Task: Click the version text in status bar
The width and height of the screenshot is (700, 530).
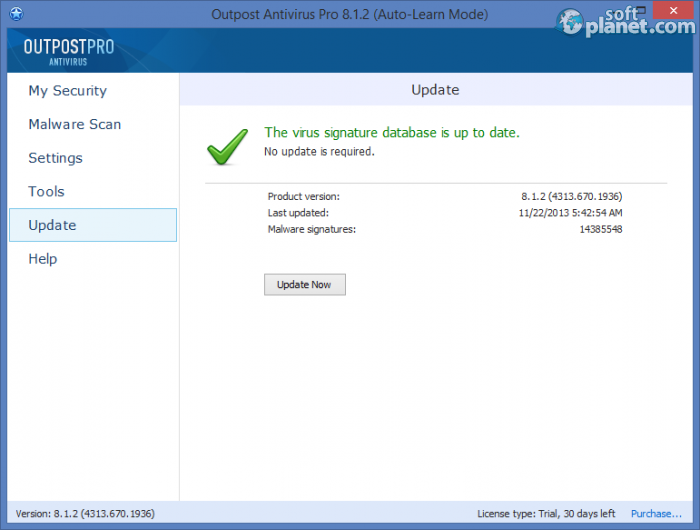Action: coord(85,514)
